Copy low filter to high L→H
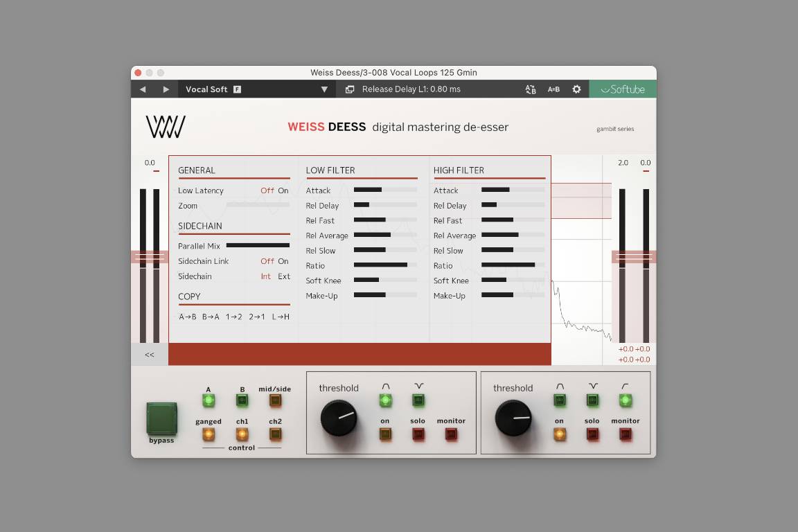This screenshot has height=532, width=798. tap(281, 317)
